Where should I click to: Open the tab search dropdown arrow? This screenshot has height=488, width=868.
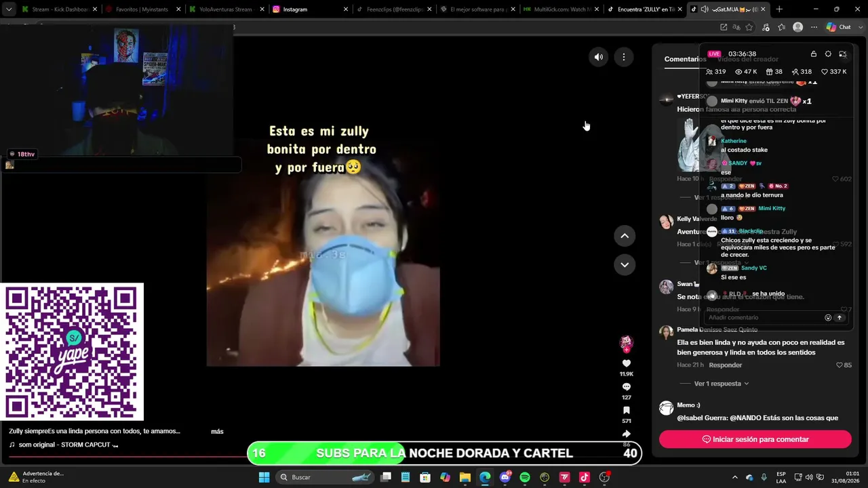point(9,9)
